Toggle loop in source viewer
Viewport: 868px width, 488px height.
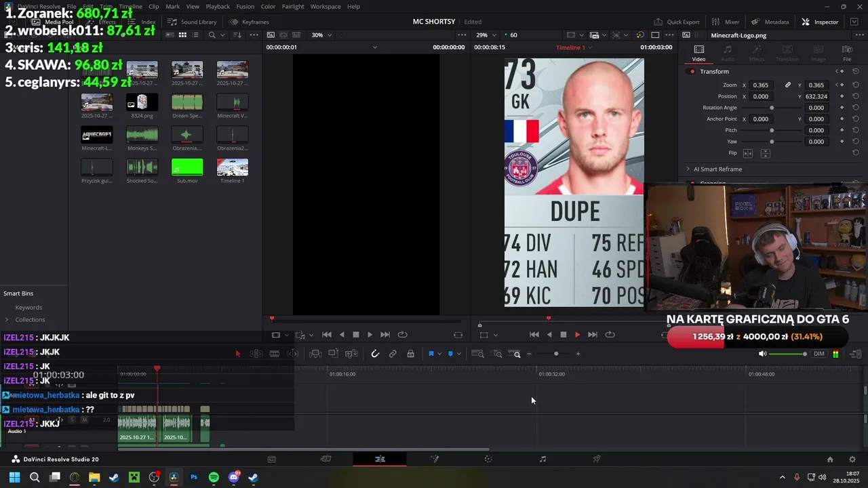coord(403,335)
